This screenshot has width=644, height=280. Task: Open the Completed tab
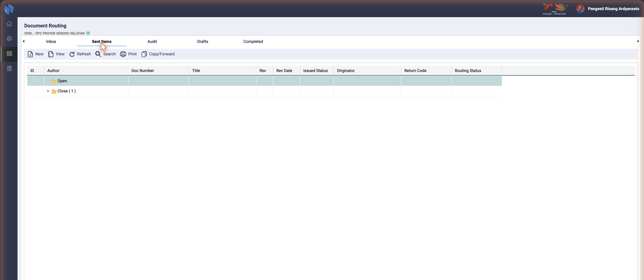[x=253, y=41]
